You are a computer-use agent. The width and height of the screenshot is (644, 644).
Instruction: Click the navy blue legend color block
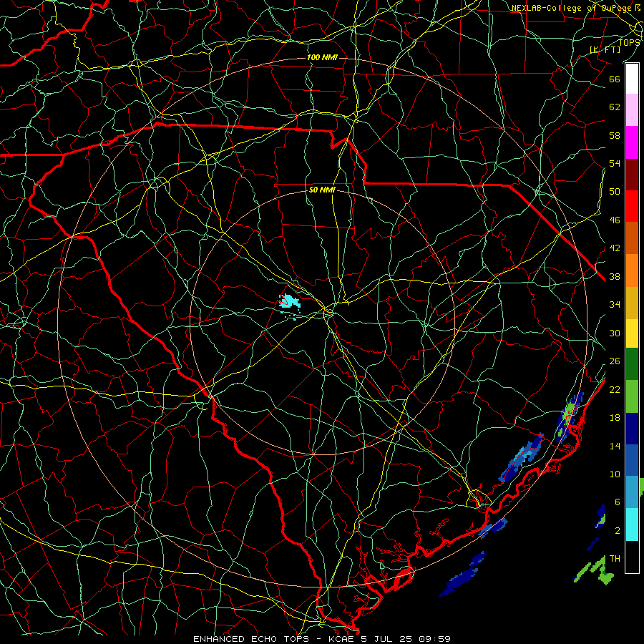(632, 429)
